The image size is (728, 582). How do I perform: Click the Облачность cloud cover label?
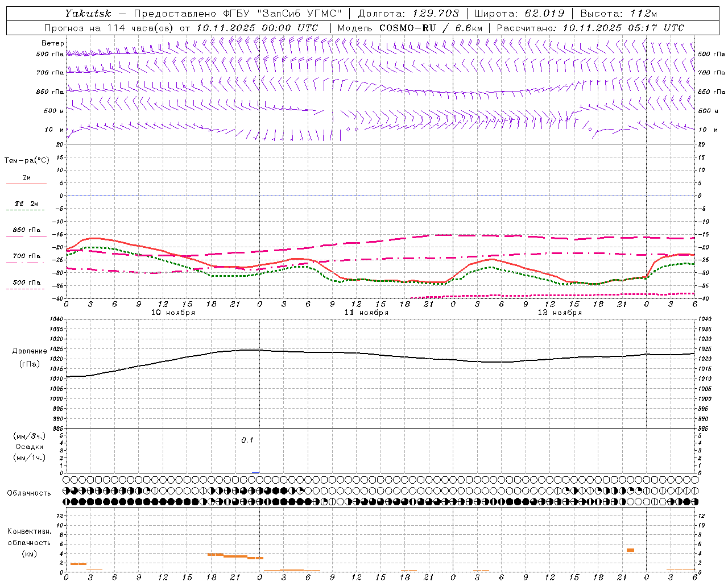click(x=29, y=493)
